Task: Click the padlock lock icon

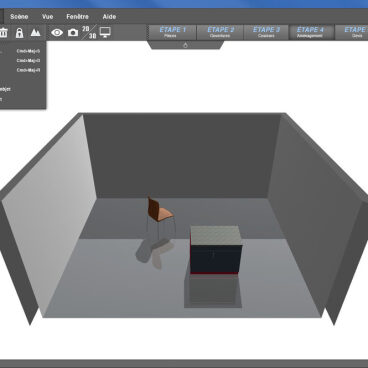Action: pos(20,33)
